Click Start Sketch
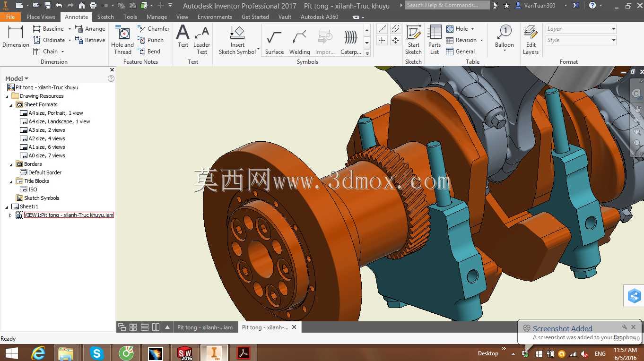Screen dimensions: 644x361 tap(413, 40)
